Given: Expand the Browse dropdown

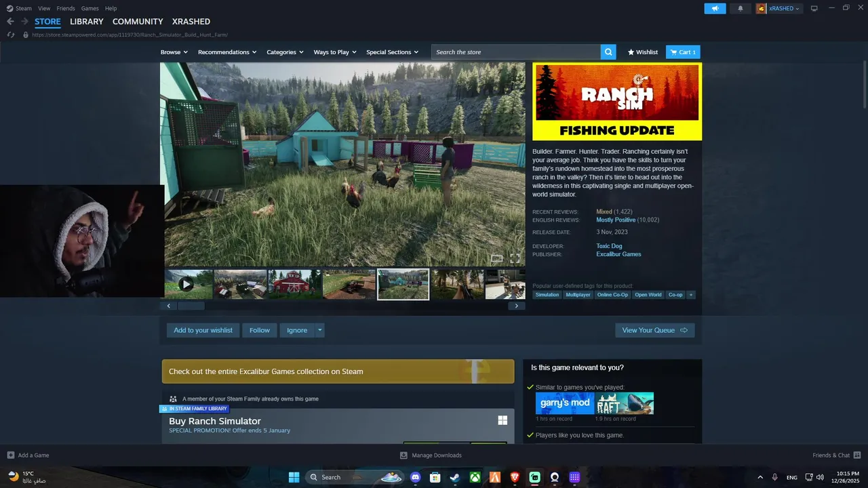Looking at the screenshot, I should tap(174, 52).
